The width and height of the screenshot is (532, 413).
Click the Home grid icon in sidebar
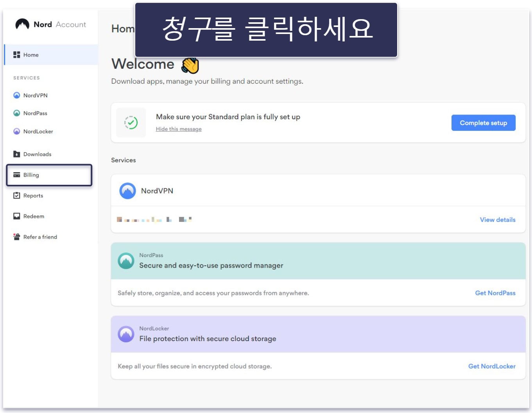(16, 55)
